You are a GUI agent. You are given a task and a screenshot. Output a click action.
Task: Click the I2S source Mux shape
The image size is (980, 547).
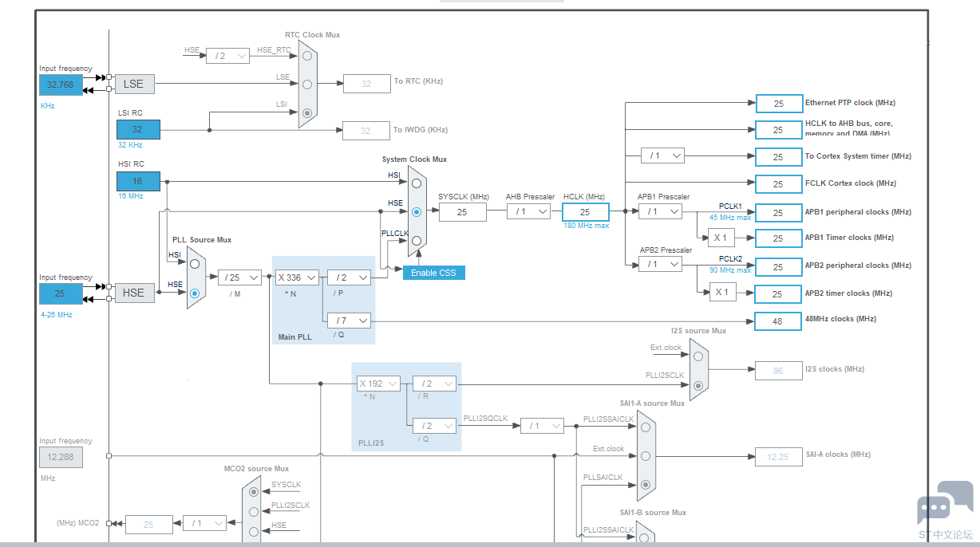pos(699,366)
